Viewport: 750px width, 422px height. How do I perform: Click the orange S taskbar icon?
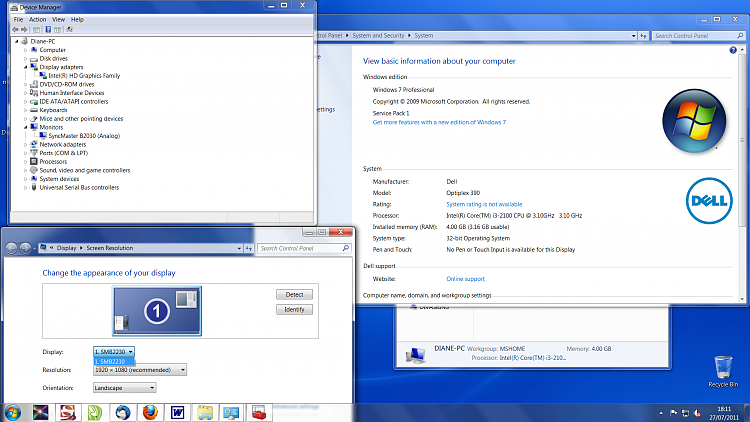pos(67,412)
